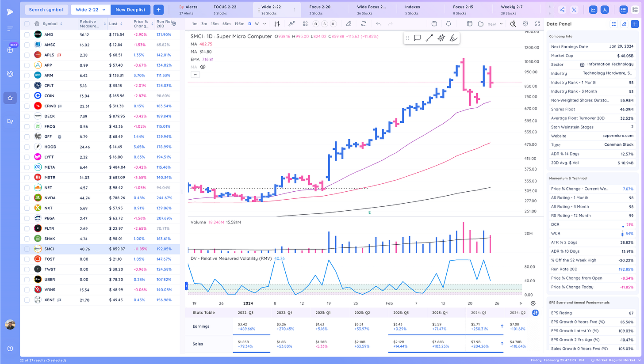This screenshot has height=364, width=644.
Task: Select the comment annotation tool
Action: [x=417, y=38]
